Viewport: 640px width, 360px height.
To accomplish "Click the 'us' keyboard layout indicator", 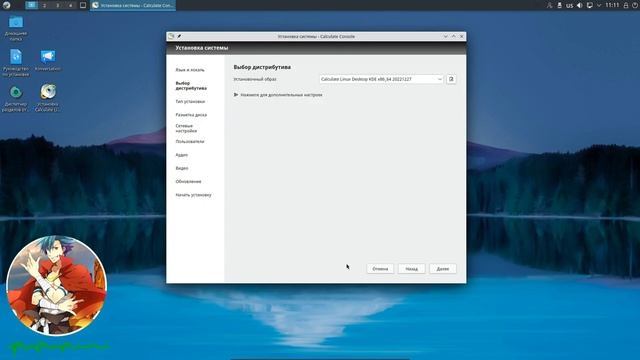I will (569, 5).
